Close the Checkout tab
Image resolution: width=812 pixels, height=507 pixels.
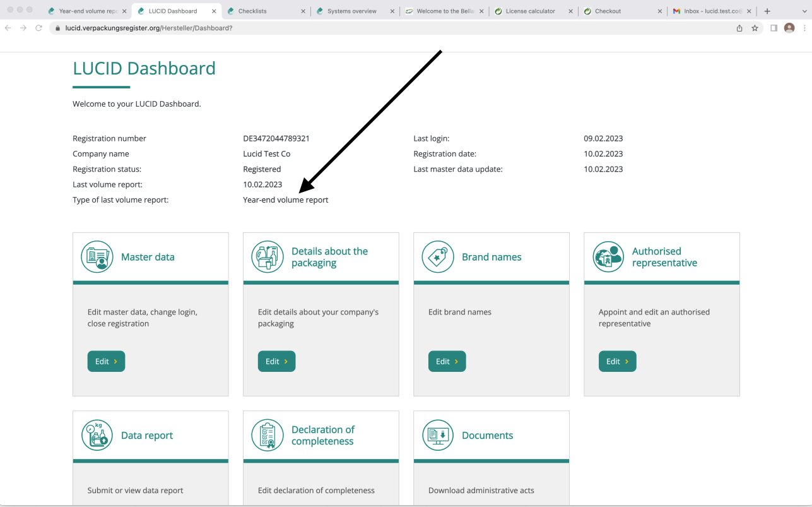(660, 11)
